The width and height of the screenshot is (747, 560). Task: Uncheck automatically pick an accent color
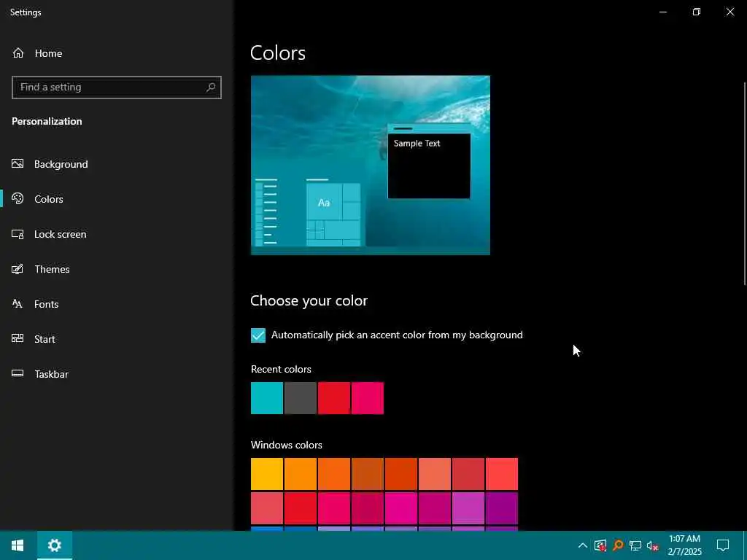258,335
